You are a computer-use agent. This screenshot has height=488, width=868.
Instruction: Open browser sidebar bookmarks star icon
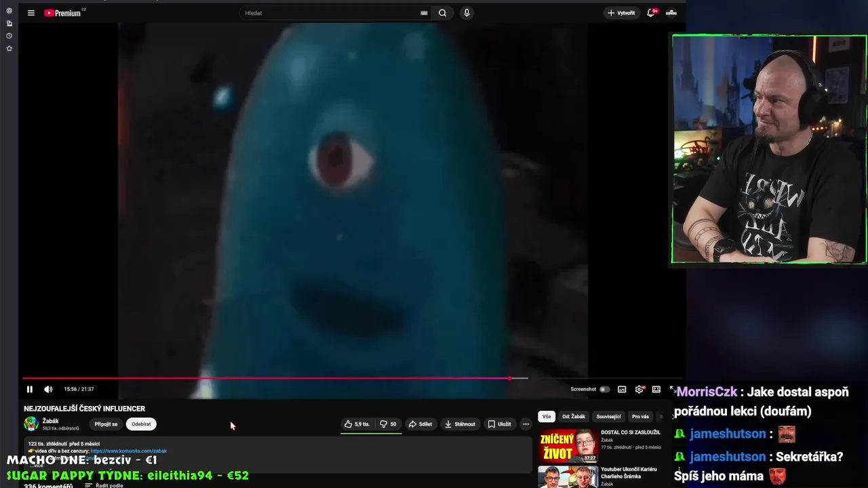tap(9, 49)
